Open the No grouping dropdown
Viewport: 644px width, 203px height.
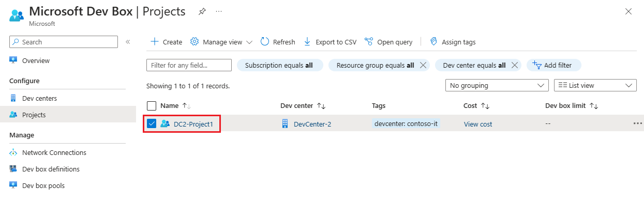tap(497, 85)
